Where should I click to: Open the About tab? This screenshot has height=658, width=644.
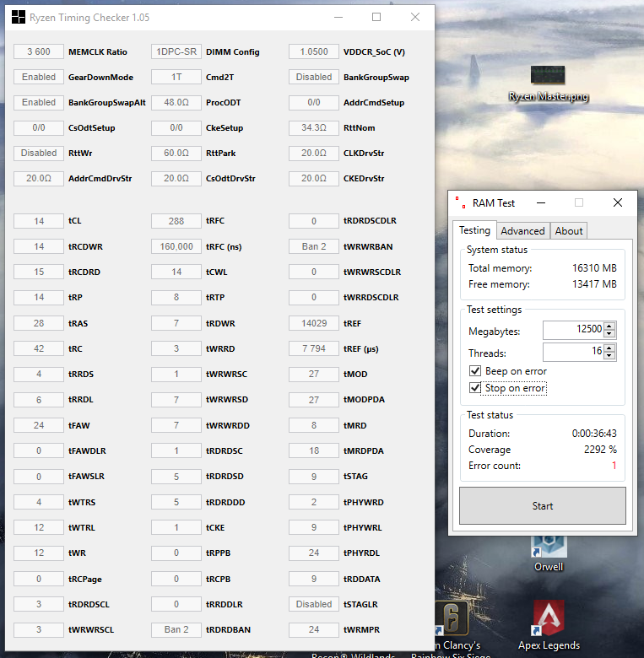pos(568,231)
